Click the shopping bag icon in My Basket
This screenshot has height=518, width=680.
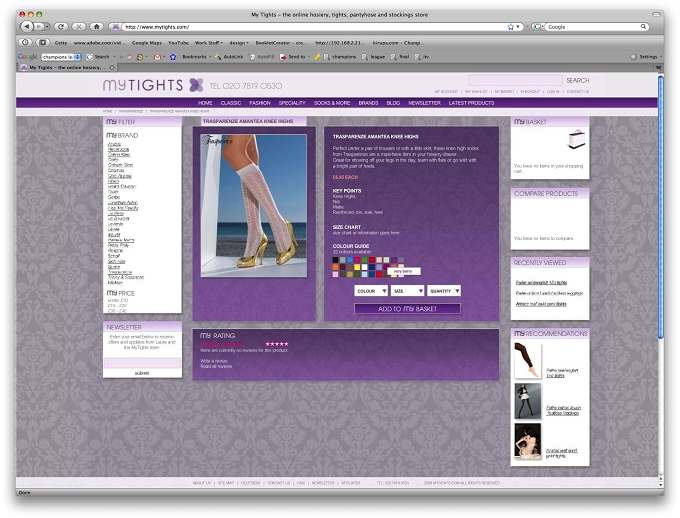click(x=577, y=140)
